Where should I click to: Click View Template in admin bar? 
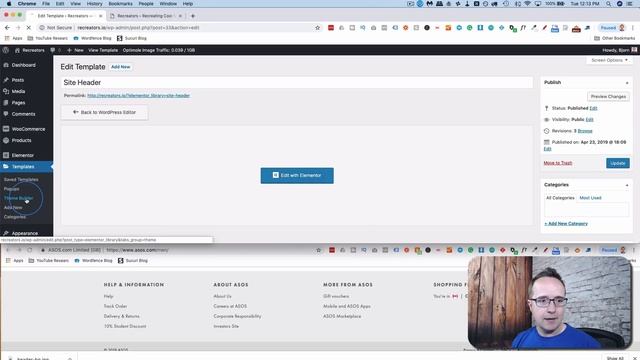[x=103, y=50]
